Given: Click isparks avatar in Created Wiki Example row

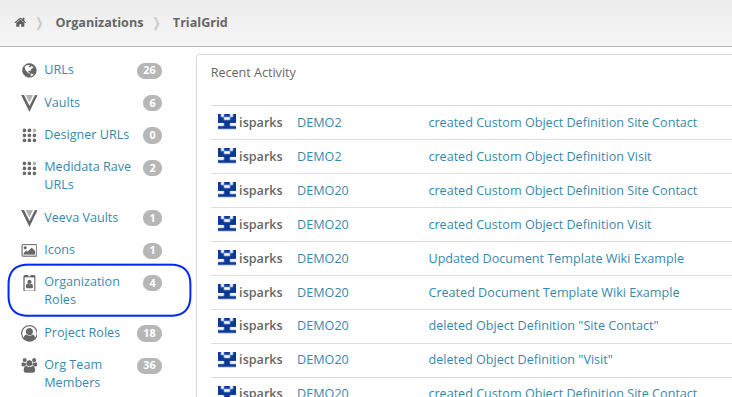Looking at the screenshot, I should click(227, 292).
